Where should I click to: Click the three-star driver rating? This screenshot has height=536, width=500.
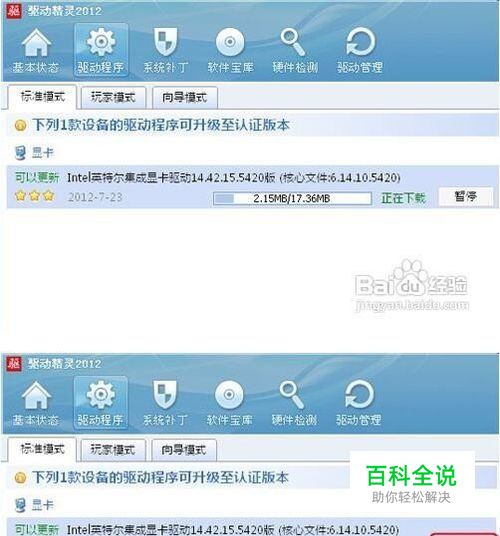35,196
